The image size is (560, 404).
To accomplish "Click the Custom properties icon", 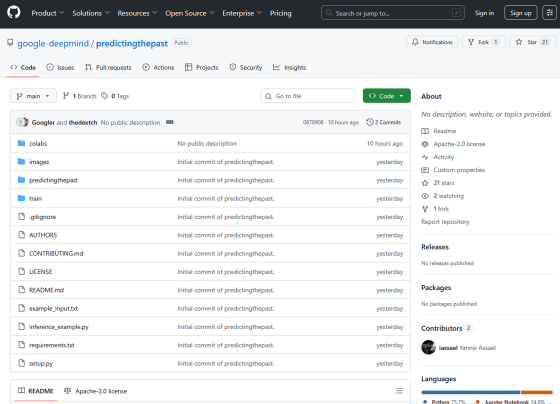I will (425, 170).
